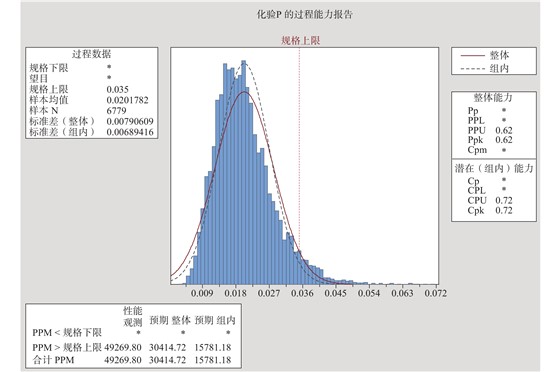
Task: Click the 样本 N value 6779
Action: tap(116, 111)
